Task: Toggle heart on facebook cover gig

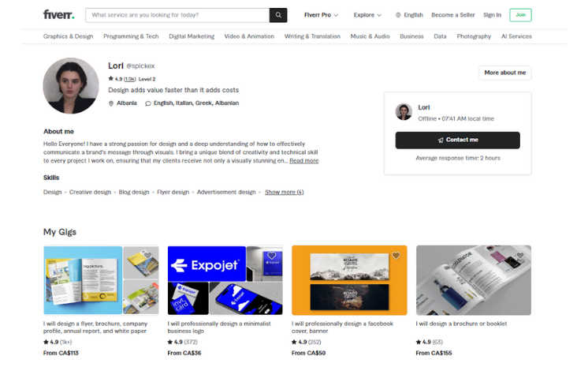Action: point(396,256)
